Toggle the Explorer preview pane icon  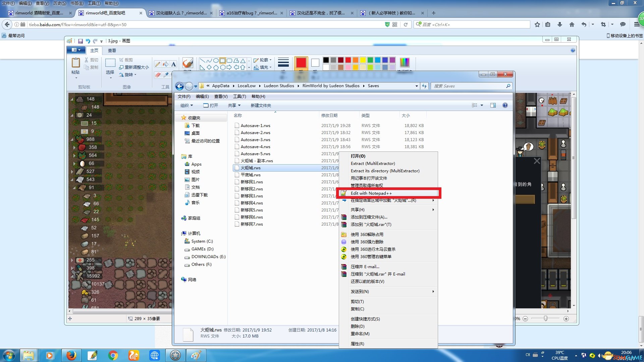[493, 105]
